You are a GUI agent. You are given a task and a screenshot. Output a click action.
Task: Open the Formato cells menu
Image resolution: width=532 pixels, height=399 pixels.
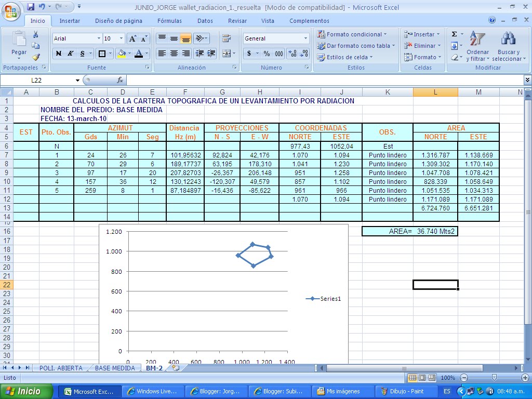(x=422, y=57)
